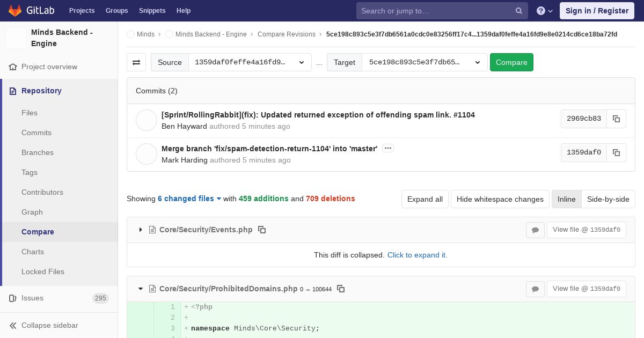644x338 pixels.
Task: Expand merge commit description ellipsis
Action: coord(388,148)
